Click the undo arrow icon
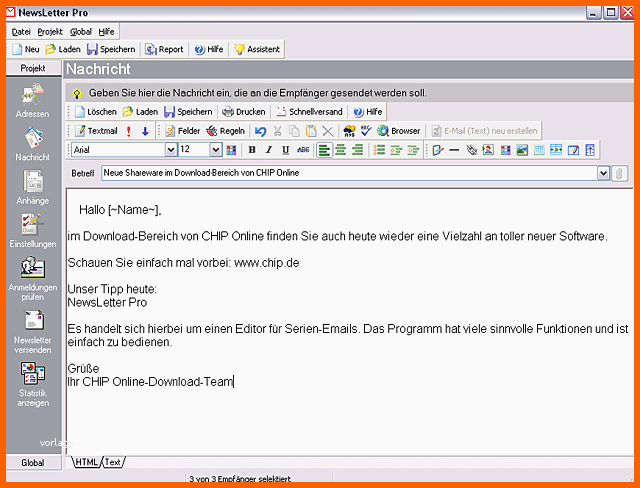This screenshot has height=488, width=640. (260, 131)
